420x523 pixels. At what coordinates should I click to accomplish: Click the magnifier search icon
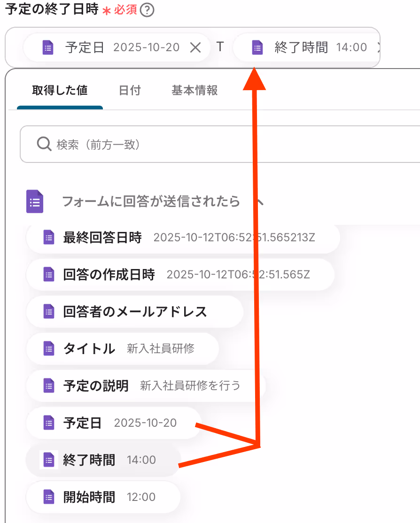tap(44, 144)
